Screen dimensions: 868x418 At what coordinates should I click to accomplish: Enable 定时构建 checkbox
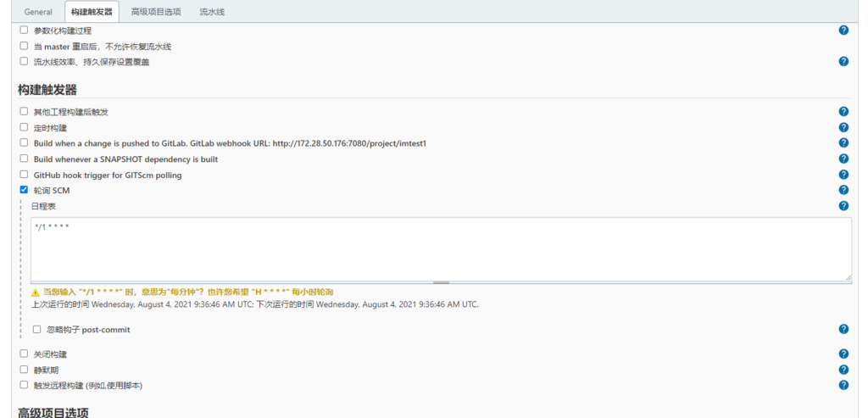(x=24, y=127)
